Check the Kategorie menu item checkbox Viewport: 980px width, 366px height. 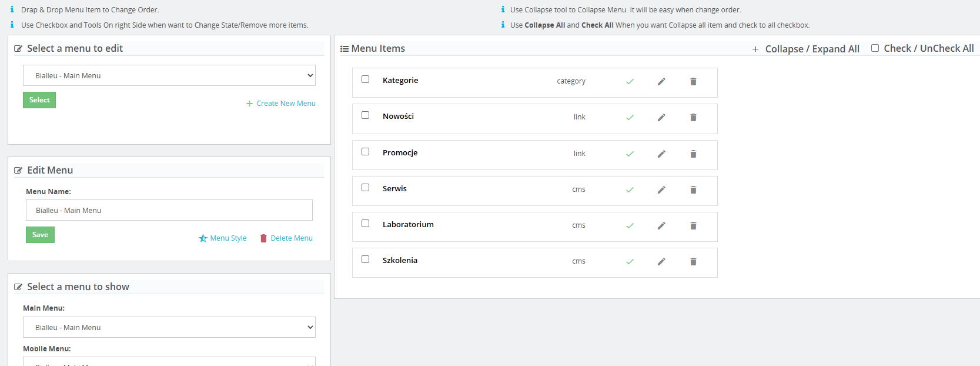pyautogui.click(x=365, y=79)
